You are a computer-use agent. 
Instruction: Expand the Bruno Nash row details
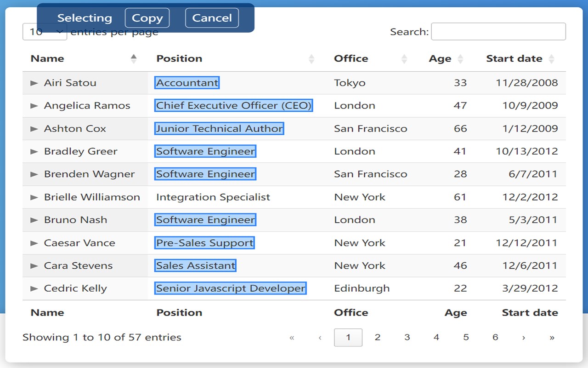(x=34, y=220)
